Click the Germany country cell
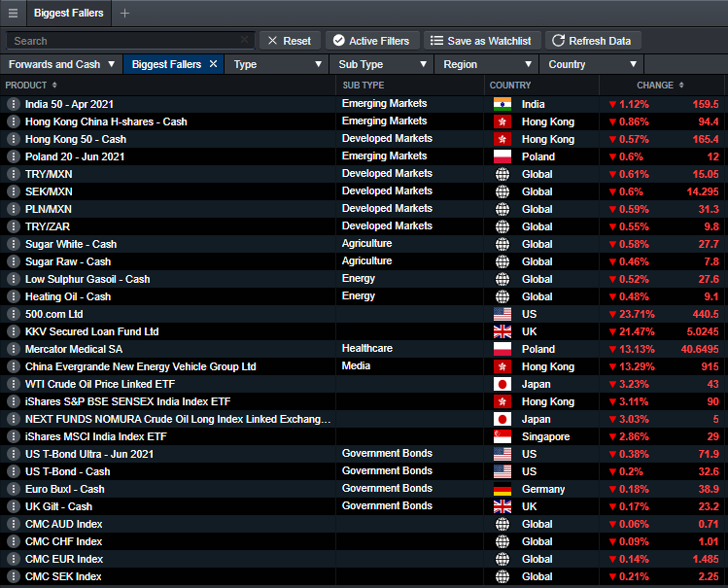The height and width of the screenshot is (588, 728). 543,489
